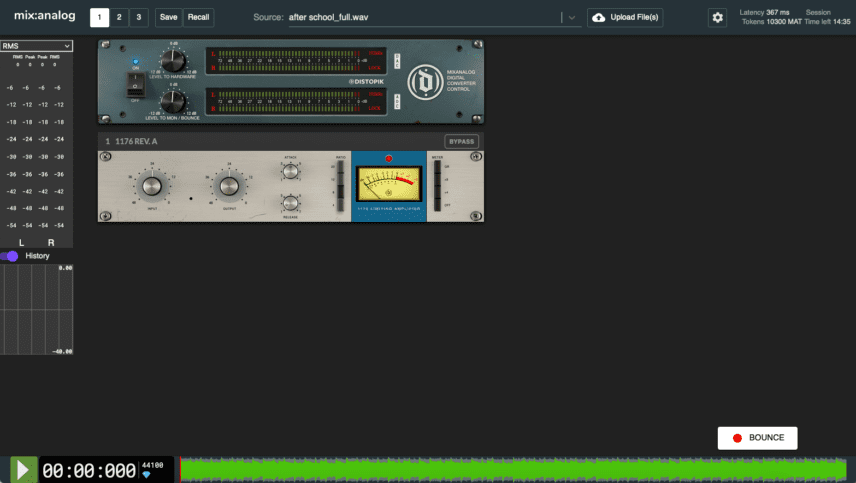Viewport: 856px width, 483px height.
Task: Click the Level to Hardware knob
Action: [173, 61]
